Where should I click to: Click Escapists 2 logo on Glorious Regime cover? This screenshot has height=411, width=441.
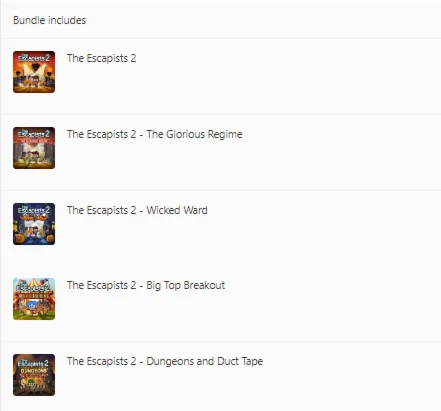[34, 134]
